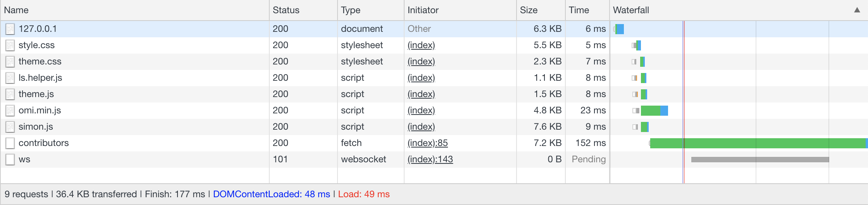This screenshot has width=868, height=205.
Task: Click the simon.js file icon
Action: tap(10, 127)
